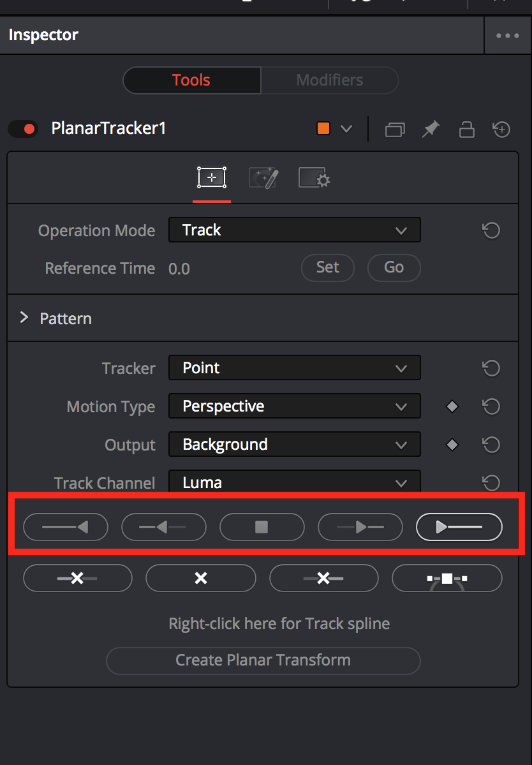Click the Stop tracking button
The width and height of the screenshot is (532, 765).
point(262,527)
